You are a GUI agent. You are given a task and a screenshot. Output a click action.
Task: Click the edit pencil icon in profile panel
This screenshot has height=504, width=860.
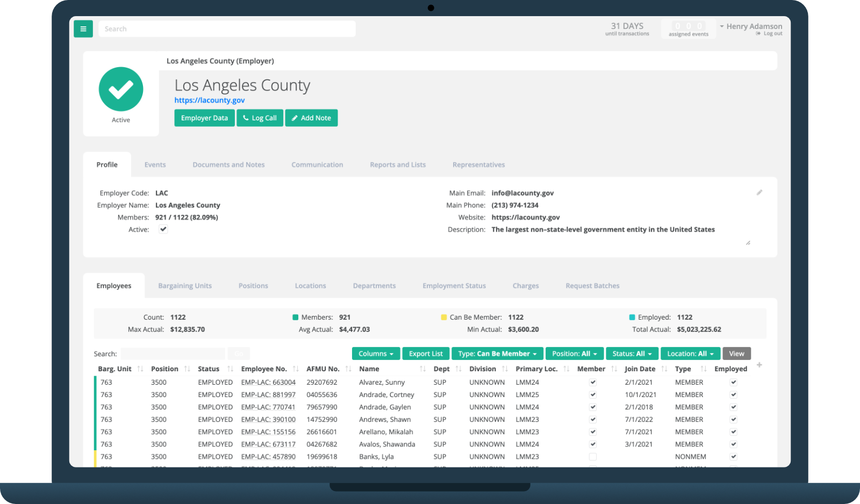[x=759, y=192]
